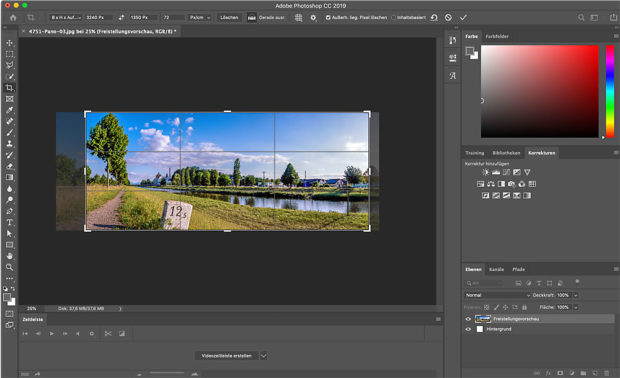Commit the crop with the checkmark

(463, 17)
